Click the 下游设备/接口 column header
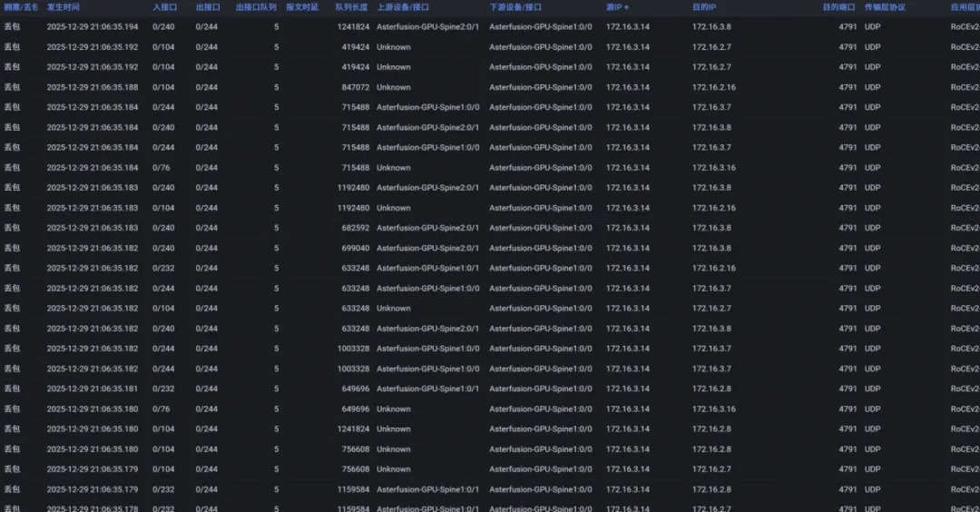The width and height of the screenshot is (980, 512). pos(516,6)
